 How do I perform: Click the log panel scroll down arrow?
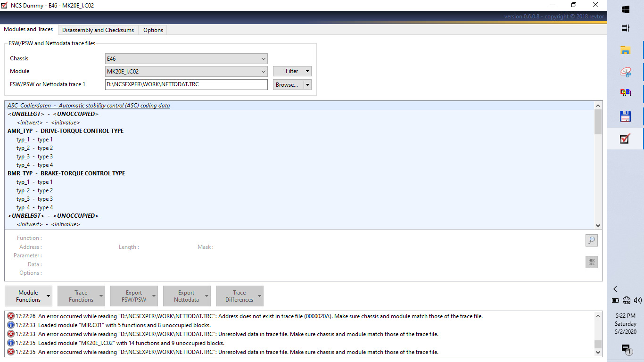(x=598, y=352)
